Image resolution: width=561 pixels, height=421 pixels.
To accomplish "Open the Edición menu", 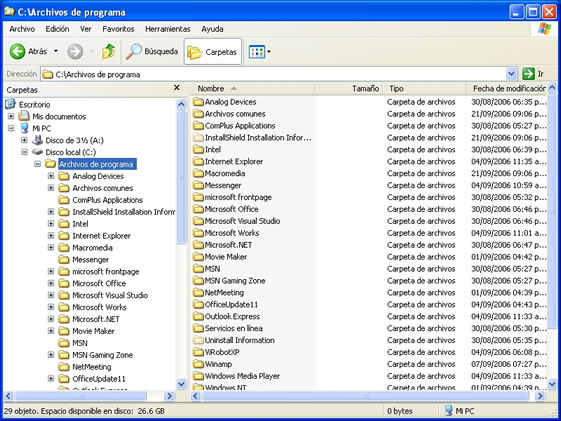I will click(x=57, y=29).
